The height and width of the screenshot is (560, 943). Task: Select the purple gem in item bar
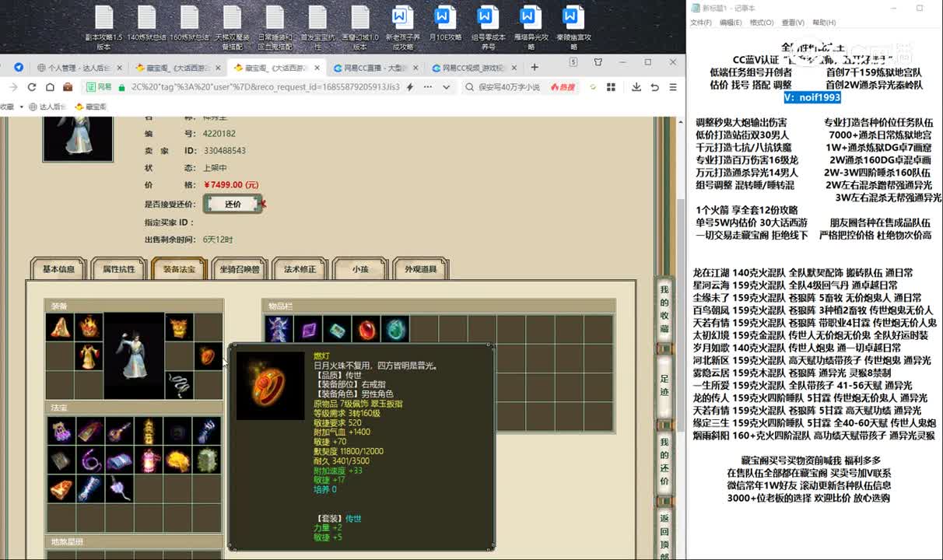pyautogui.click(x=308, y=329)
